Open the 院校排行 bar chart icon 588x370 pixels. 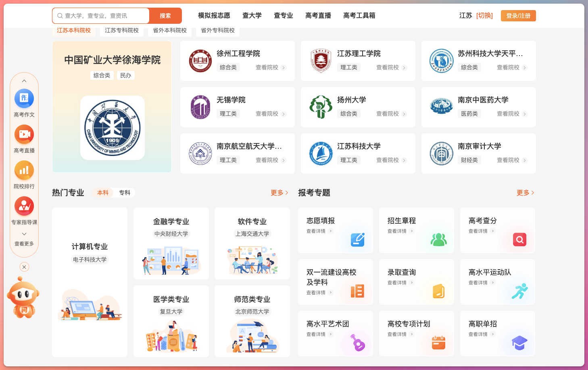pos(24,170)
